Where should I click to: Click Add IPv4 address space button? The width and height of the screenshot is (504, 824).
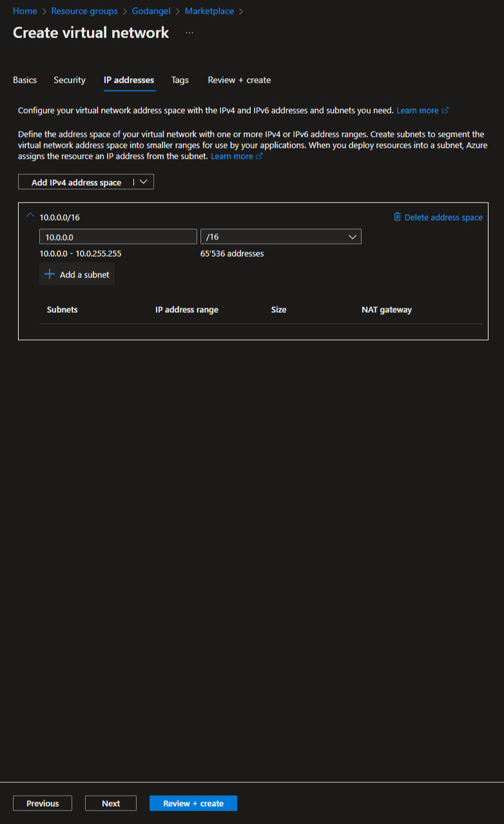[x=76, y=182]
